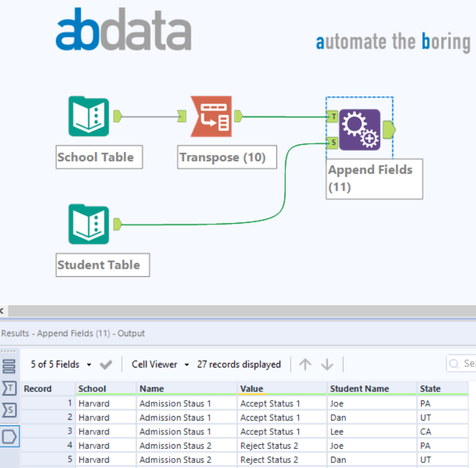Select Admission Staus 1 cell in record 2
The image size is (476, 468).
[x=186, y=417]
